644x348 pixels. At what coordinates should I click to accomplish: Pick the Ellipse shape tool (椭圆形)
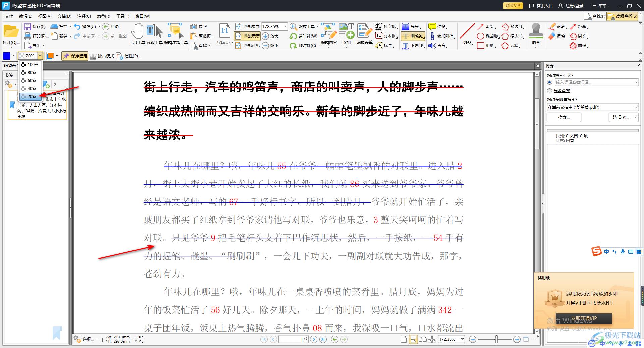click(x=488, y=36)
